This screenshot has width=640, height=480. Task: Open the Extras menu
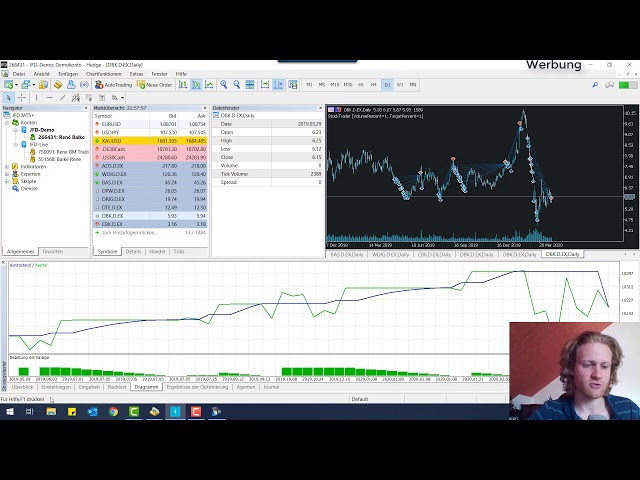(x=136, y=74)
